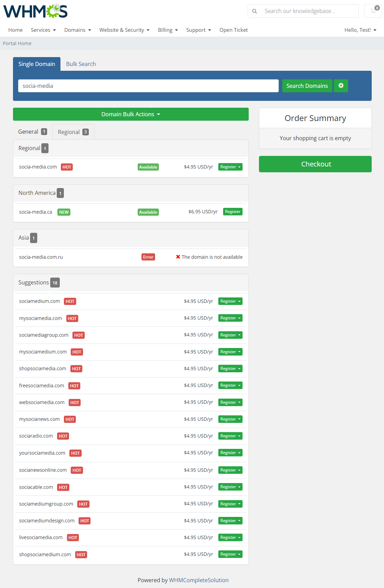Open the shopping cart icon

(373, 11)
